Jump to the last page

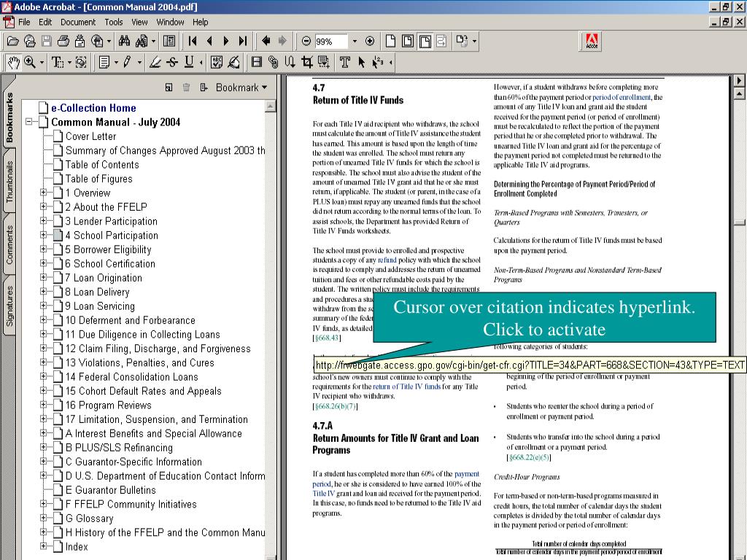[x=243, y=42]
